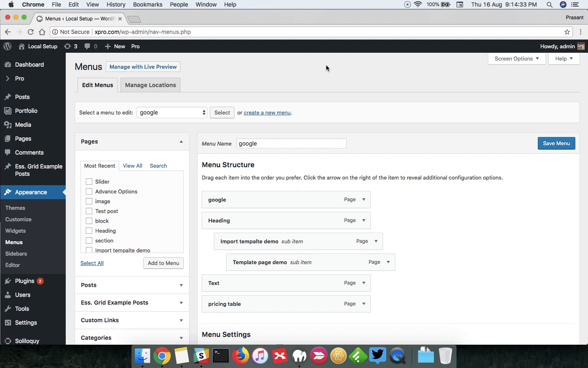Bookmark page with the star icon
The image size is (588, 368).
[x=567, y=32]
